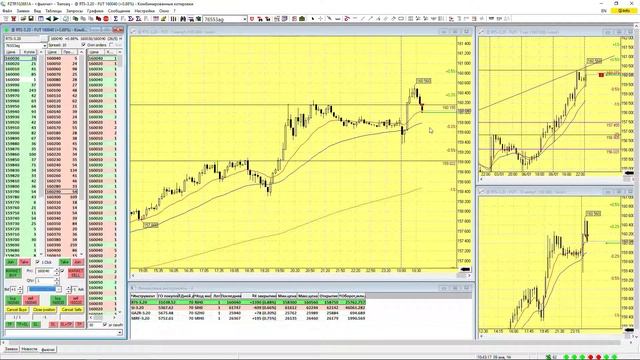This screenshot has width=640, height=360.
Task: Click the Prc price stepper arrows
Action: pyautogui.click(x=57, y=271)
